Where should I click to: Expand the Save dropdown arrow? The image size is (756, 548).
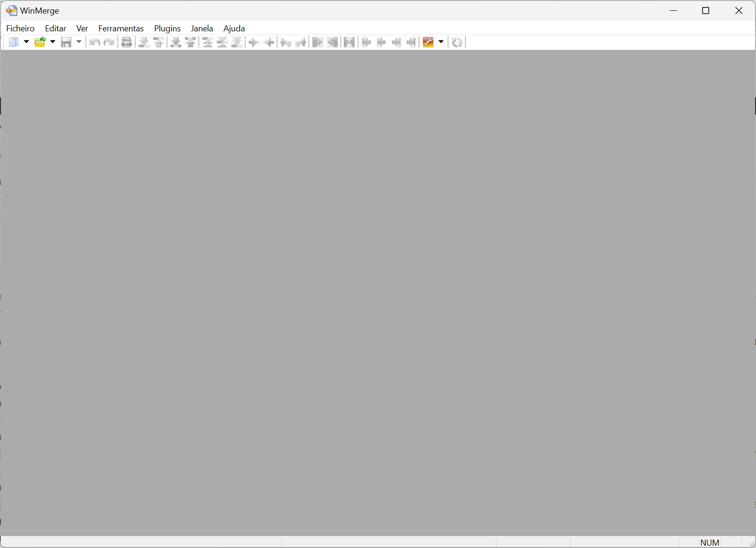click(x=79, y=42)
